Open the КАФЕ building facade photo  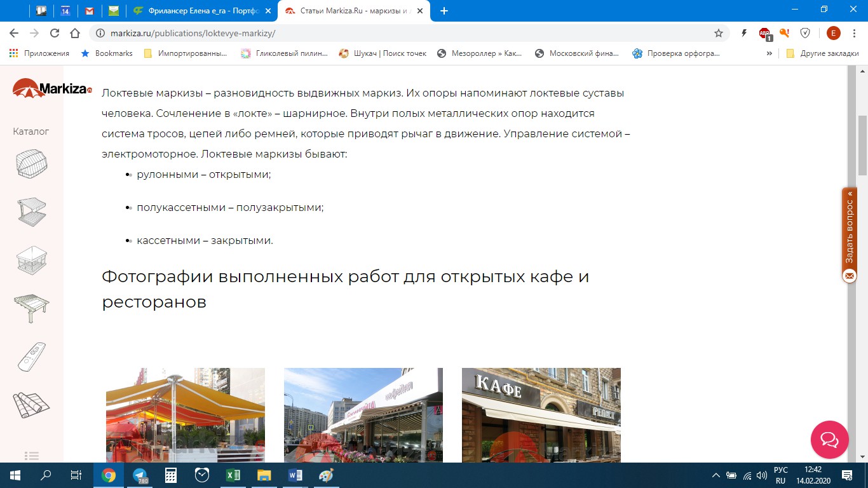541,415
